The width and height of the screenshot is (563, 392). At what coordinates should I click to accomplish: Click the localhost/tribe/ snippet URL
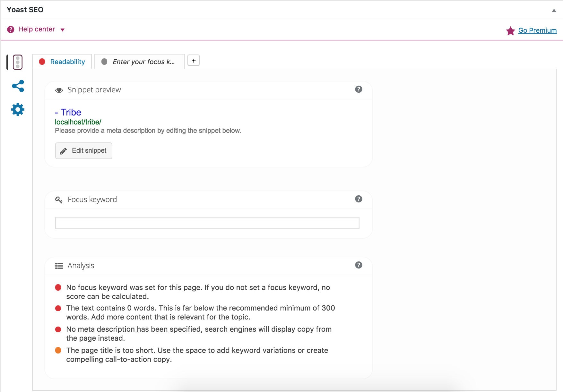pos(78,122)
